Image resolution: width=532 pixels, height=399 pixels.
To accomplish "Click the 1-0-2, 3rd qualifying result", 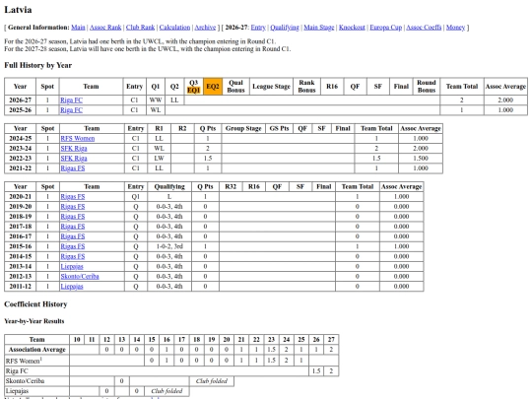I will (x=169, y=246).
